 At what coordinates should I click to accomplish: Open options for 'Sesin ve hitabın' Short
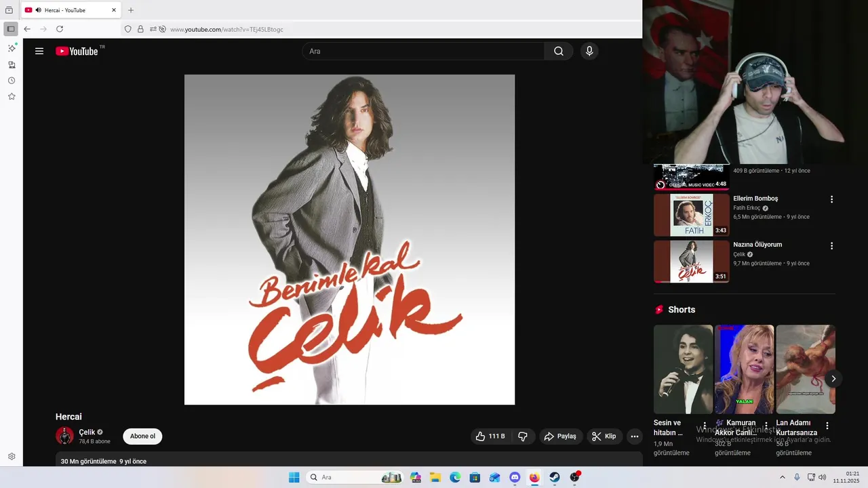(x=705, y=426)
